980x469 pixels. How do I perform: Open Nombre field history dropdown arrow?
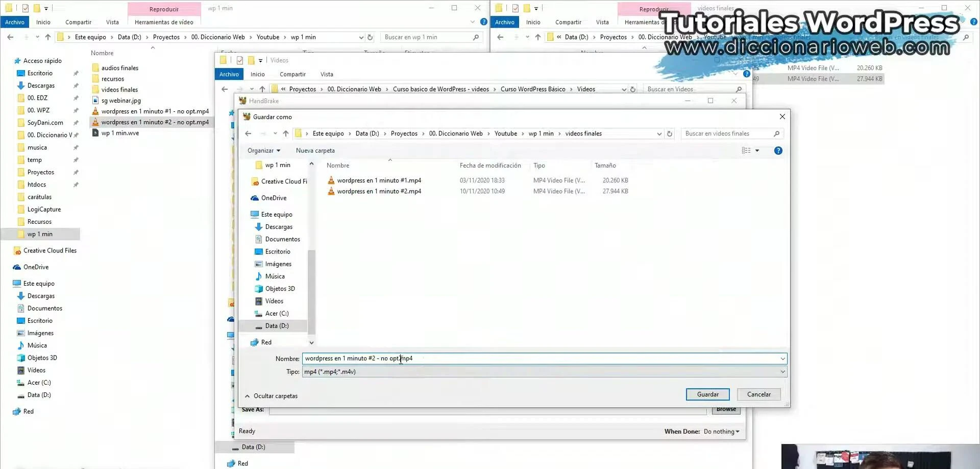click(782, 359)
